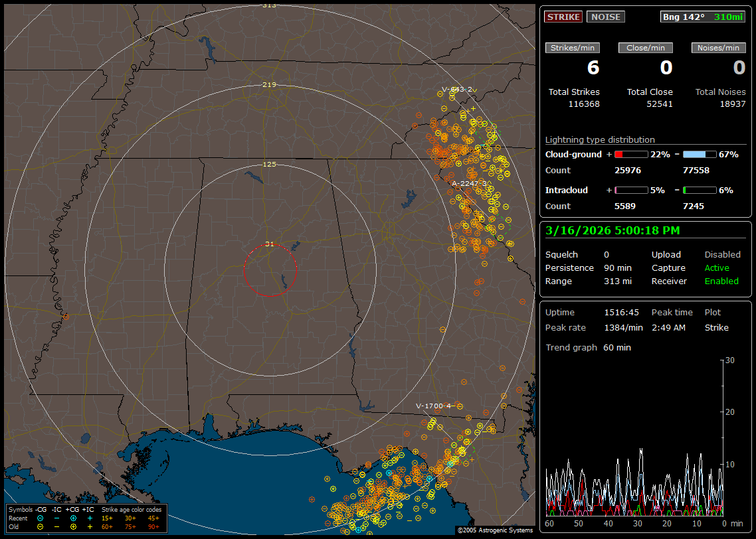This screenshot has height=539, width=756.
Task: Click the Old -IC dash legend symbol
Action: (x=56, y=526)
